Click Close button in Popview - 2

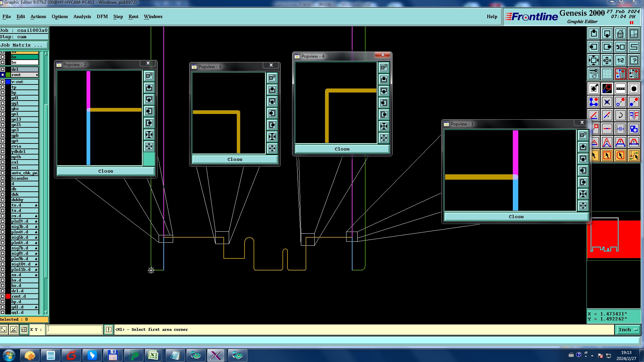(106, 171)
